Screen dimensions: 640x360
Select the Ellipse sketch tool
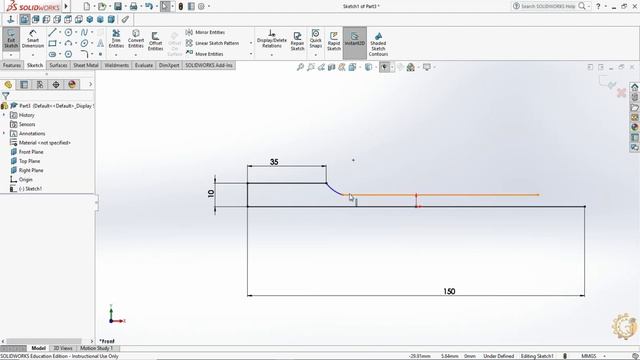84,43
